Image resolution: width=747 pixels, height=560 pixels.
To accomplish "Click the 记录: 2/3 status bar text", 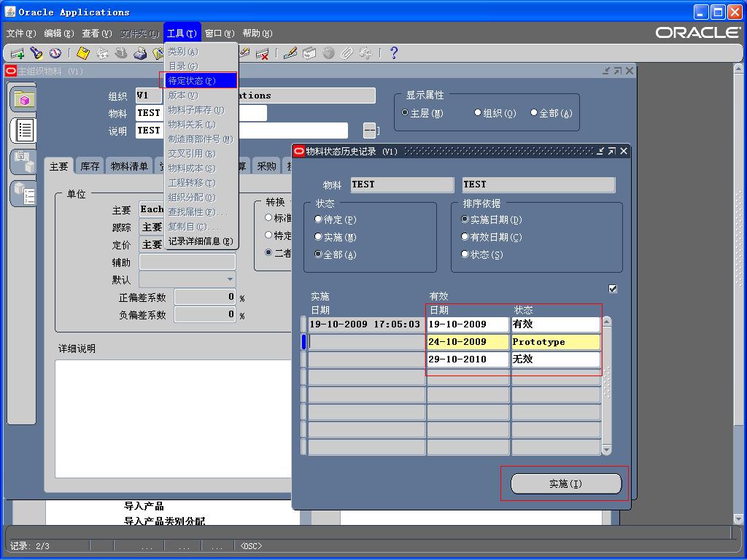I will click(31, 545).
